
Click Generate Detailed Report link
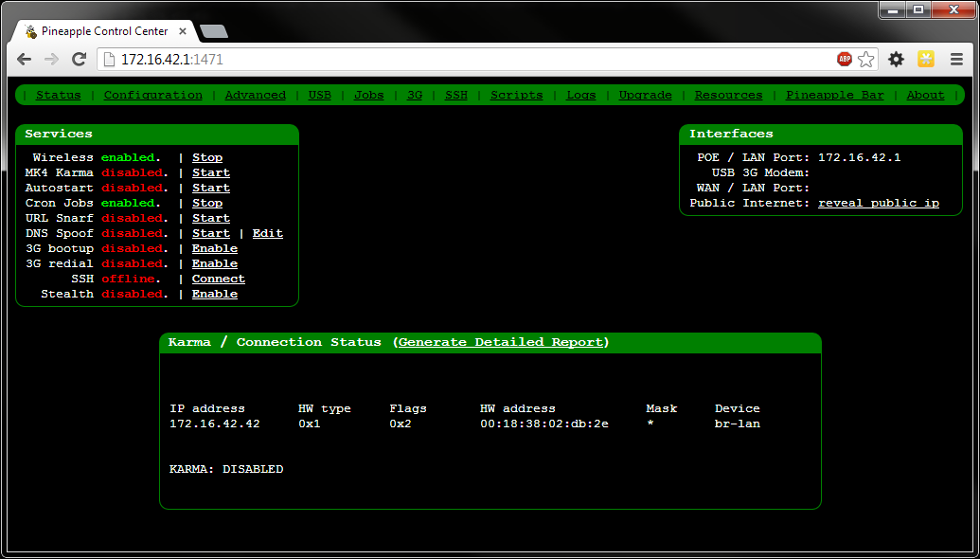[x=500, y=342]
